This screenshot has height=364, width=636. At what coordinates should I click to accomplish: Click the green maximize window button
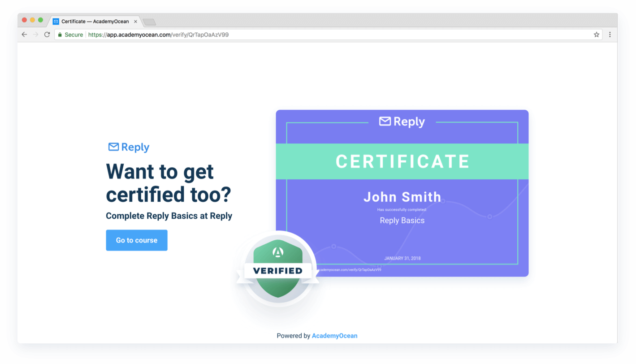40,20
